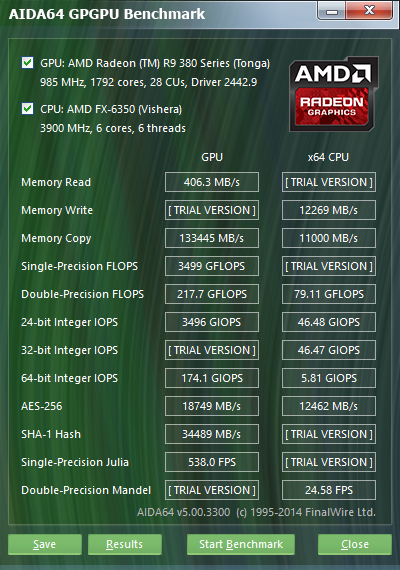Minimize the AIDA64 GPGPU Benchmark window
400x570 pixels.
coord(332,11)
